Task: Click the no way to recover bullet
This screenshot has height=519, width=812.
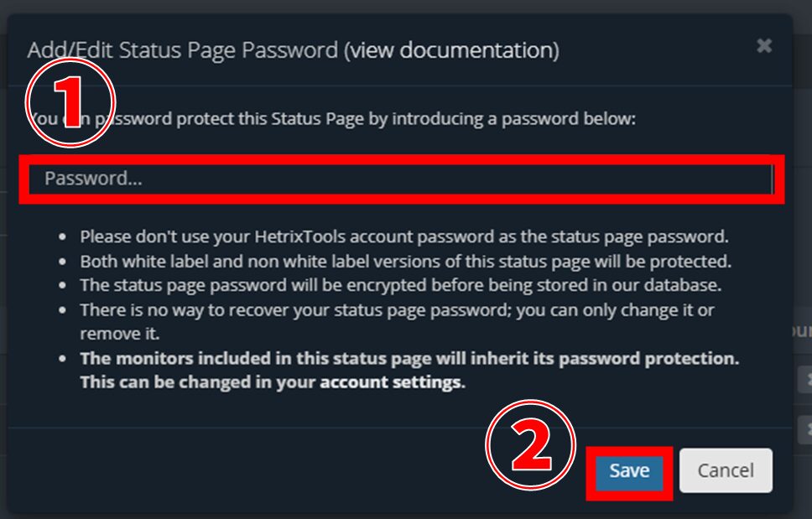Action: pos(397,310)
